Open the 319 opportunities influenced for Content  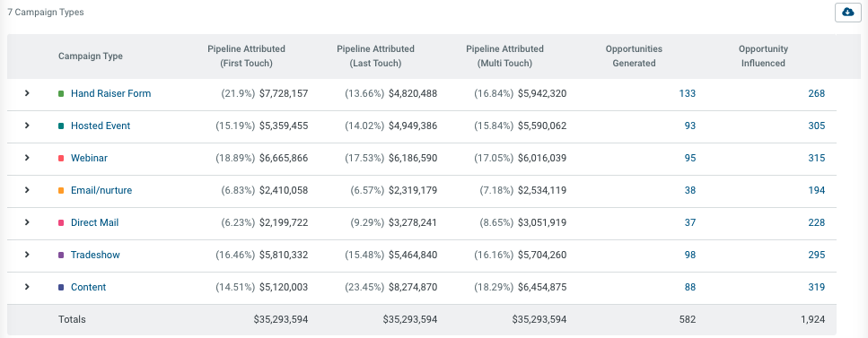point(816,287)
